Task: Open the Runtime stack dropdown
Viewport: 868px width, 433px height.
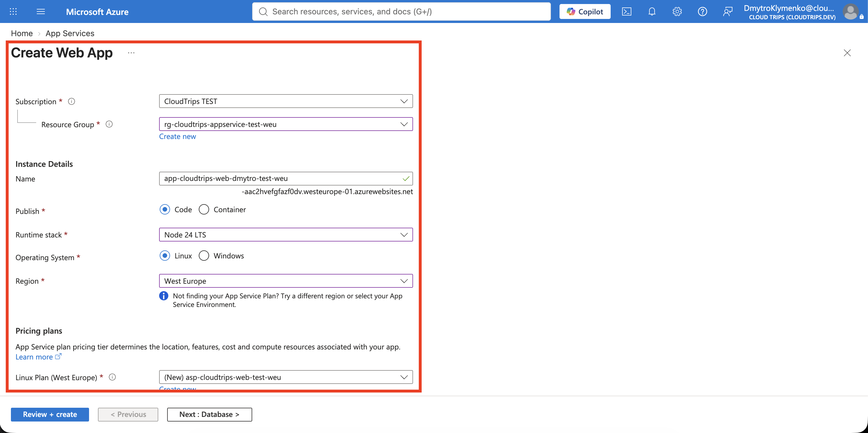Action: pyautogui.click(x=286, y=235)
